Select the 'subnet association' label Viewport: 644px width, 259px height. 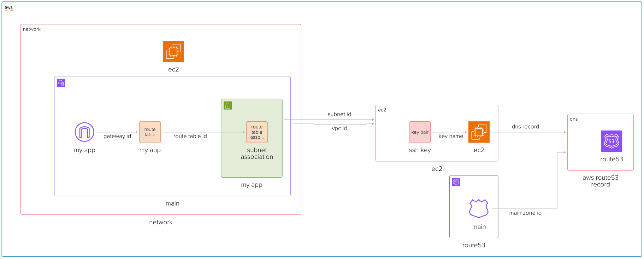coord(257,154)
